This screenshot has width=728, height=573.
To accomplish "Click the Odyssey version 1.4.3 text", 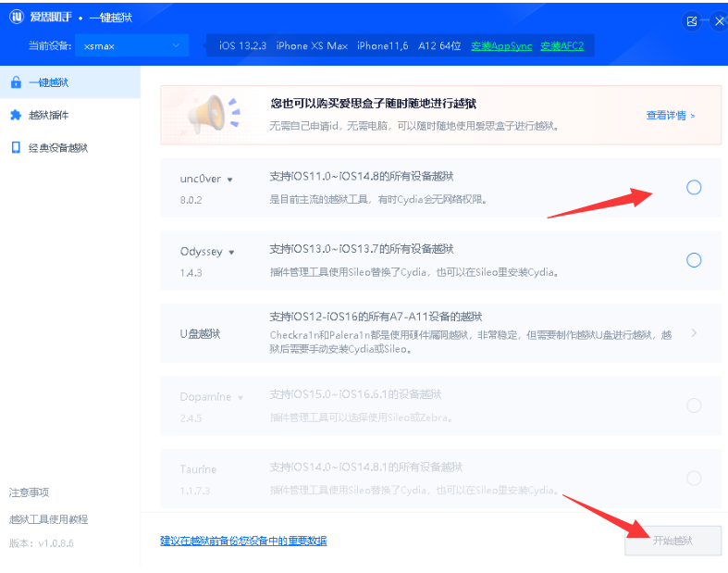I will coord(191,272).
